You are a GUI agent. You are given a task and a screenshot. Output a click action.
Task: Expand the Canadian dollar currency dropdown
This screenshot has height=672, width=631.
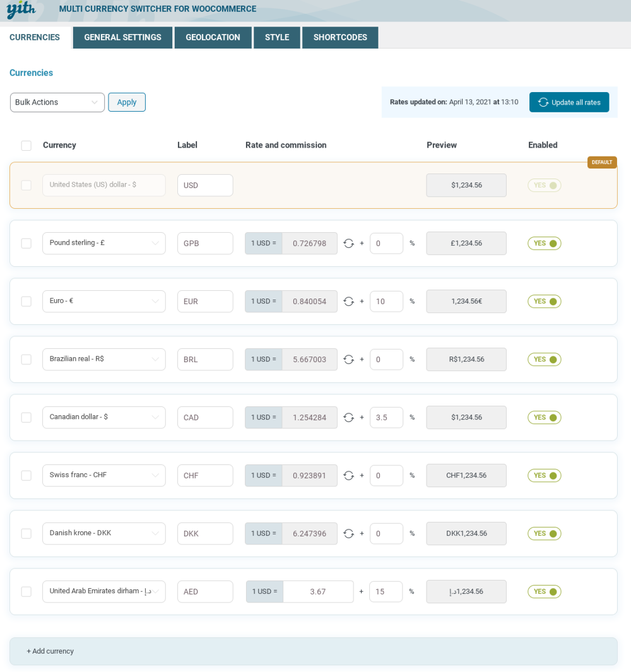click(x=104, y=417)
